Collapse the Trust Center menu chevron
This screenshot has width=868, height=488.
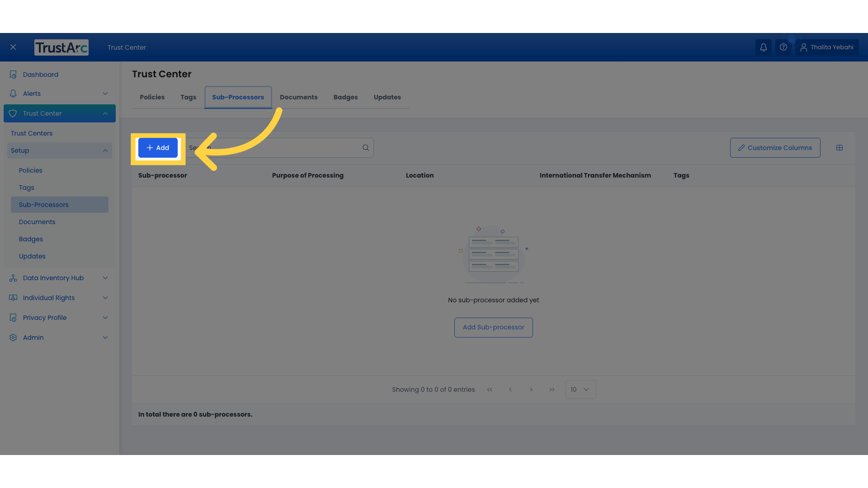[105, 113]
